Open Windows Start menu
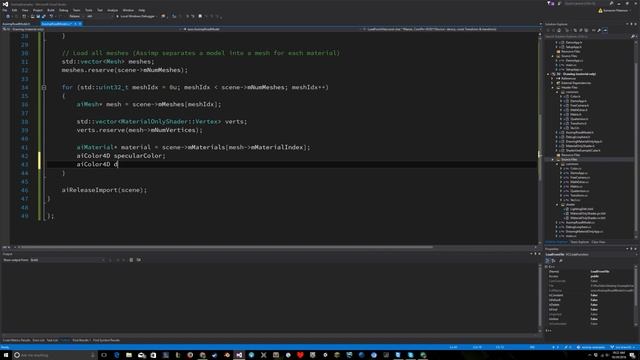The width and height of the screenshot is (640, 360). (x=5, y=355)
